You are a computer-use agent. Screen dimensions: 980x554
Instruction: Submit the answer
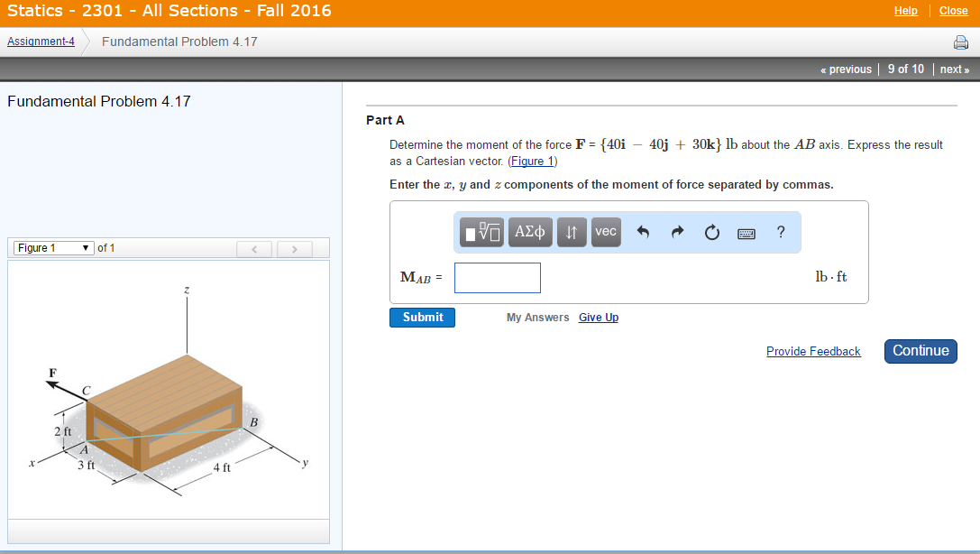[422, 318]
